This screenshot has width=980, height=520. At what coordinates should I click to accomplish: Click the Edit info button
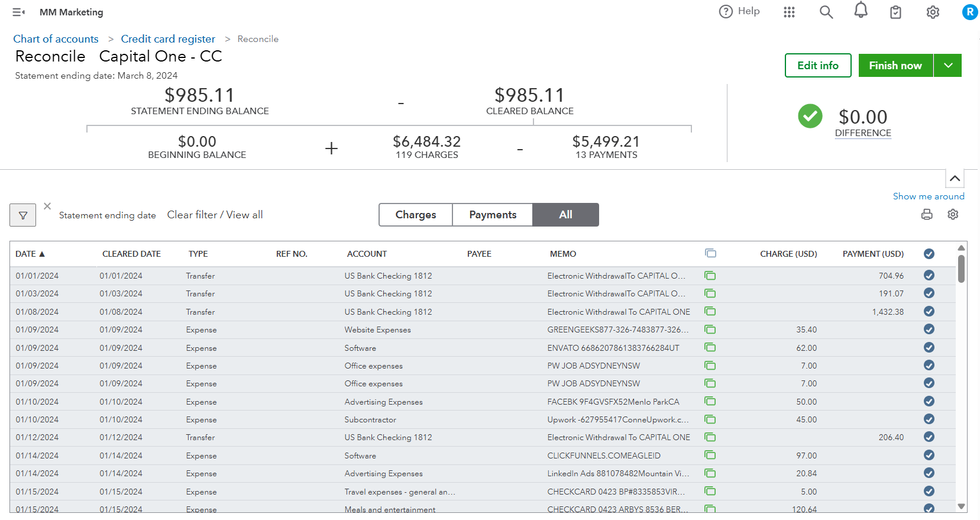818,66
